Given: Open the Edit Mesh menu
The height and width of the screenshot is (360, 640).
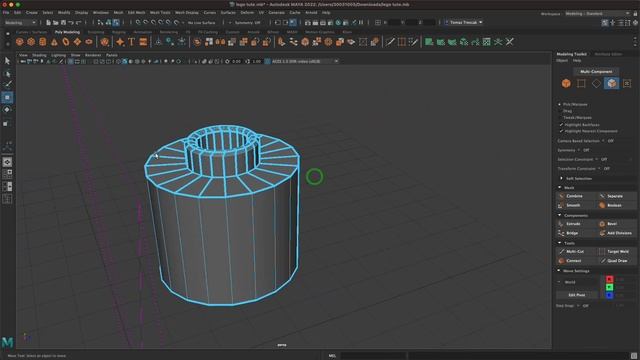Looking at the screenshot, I should [x=136, y=13].
